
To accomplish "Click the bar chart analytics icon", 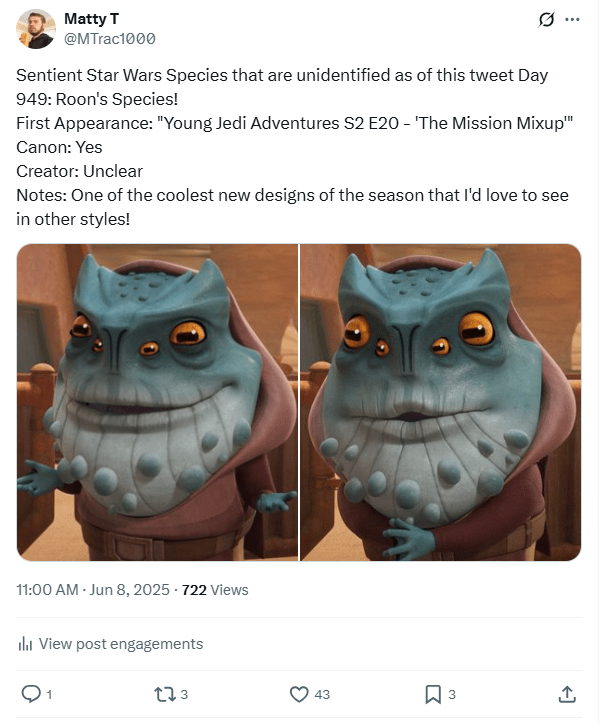I will pos(25,644).
